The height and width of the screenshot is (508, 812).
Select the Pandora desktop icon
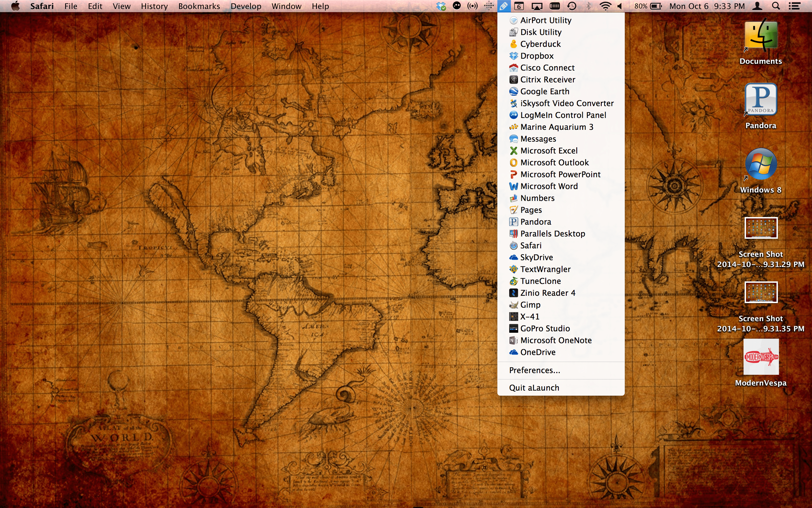point(761,106)
